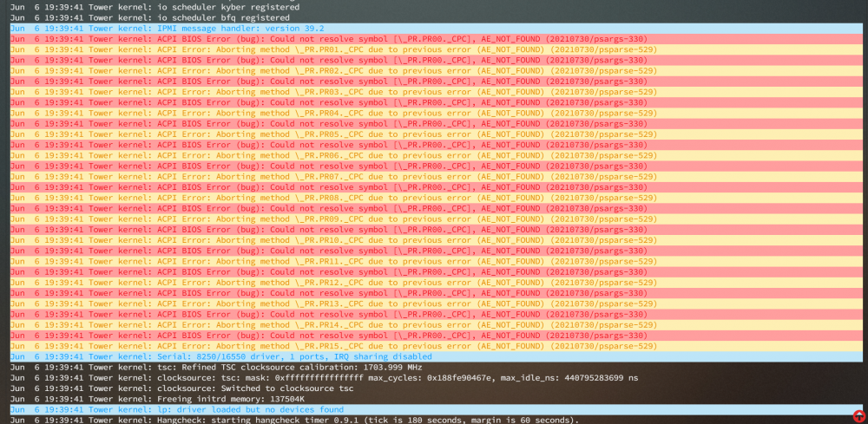Image resolution: width=868 pixels, height=424 pixels.
Task: Select the 'lp: driver loaded but no devices found' line
Action: (437, 409)
